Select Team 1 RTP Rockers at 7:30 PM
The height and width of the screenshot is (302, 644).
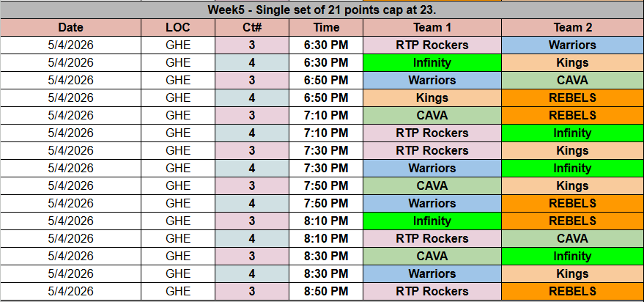[x=432, y=151]
